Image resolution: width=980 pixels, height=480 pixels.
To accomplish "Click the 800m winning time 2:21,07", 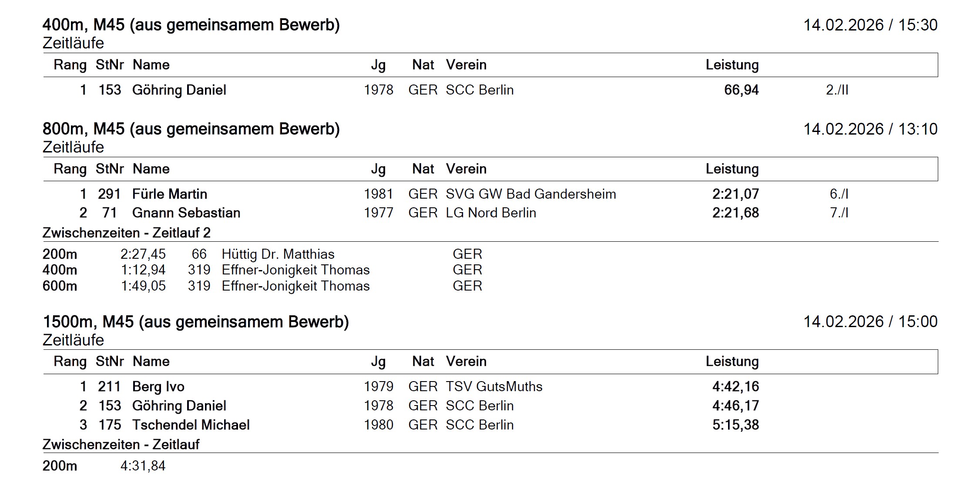I will (735, 194).
